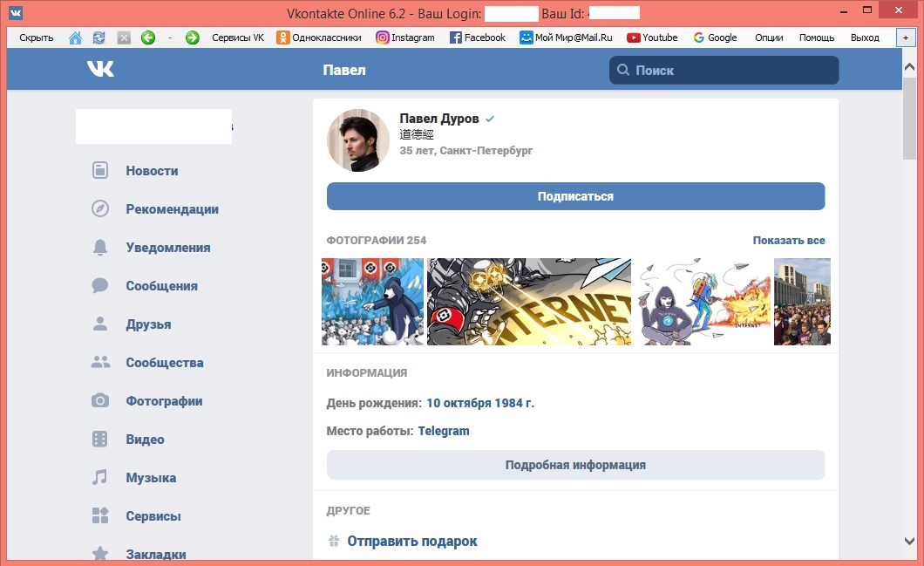Open the hooded figure with paper planes photo
This screenshot has width=924, height=566.
pyautogui.click(x=703, y=302)
